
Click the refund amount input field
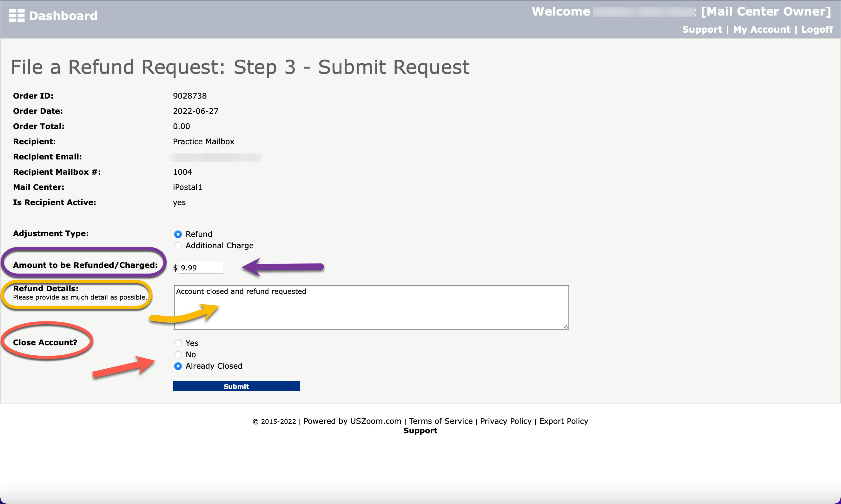[201, 268]
